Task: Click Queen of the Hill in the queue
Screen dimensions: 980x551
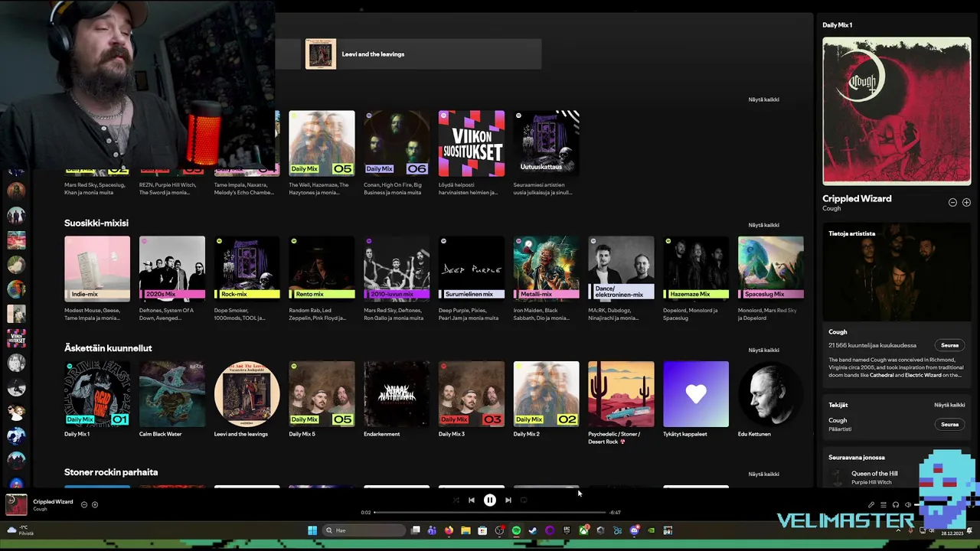Action: click(x=874, y=474)
